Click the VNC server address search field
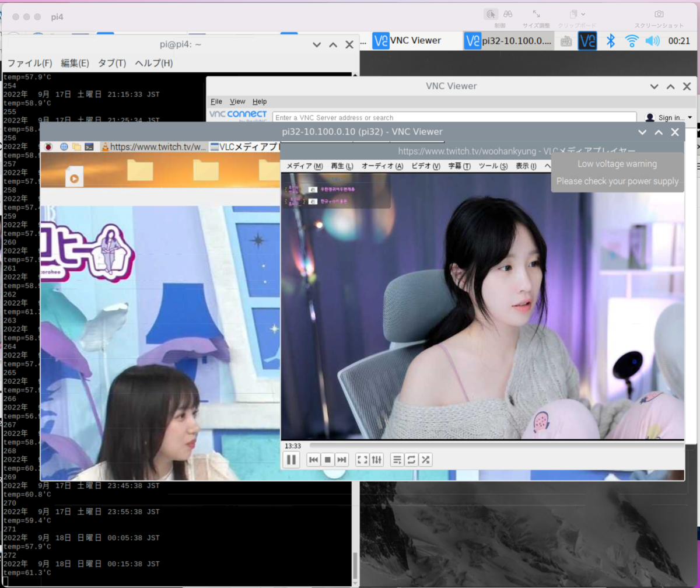The width and height of the screenshot is (700, 588). pos(454,117)
